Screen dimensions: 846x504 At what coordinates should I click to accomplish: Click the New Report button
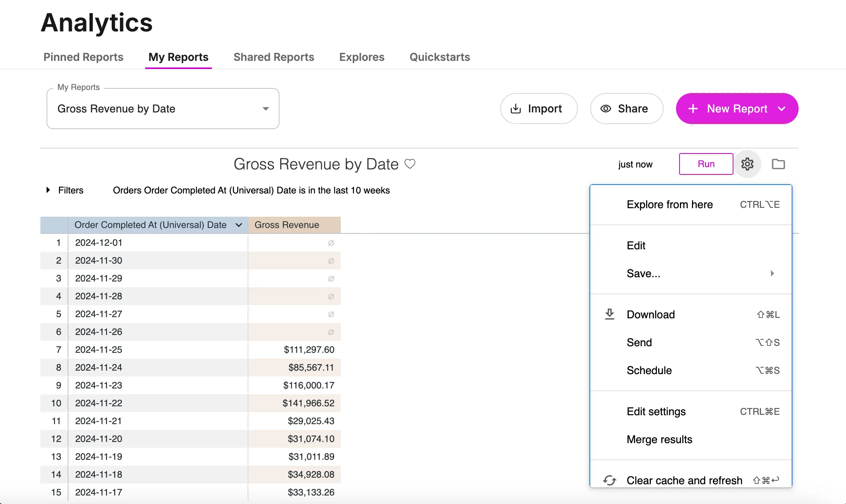tap(737, 109)
